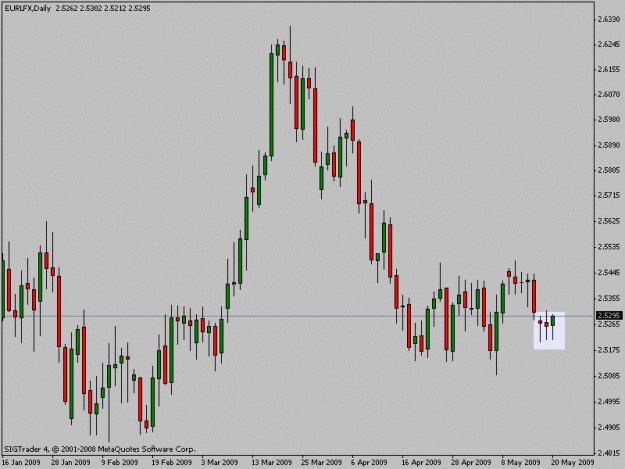Click the 9 Feb 2009 date label
Viewport: 625px width, 469px height.
[120, 463]
